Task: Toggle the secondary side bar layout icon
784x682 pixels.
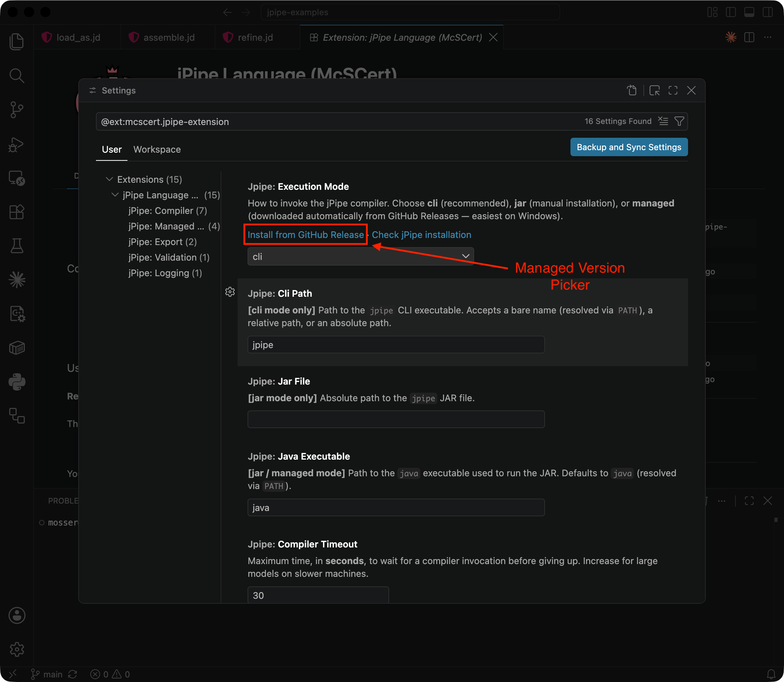Action: tap(768, 12)
